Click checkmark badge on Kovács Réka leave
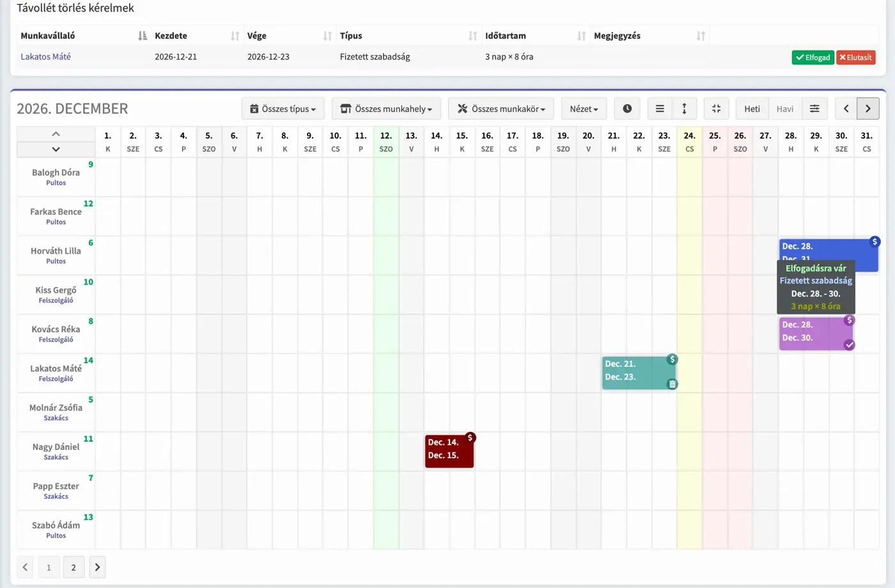This screenshot has height=588, width=895. pyautogui.click(x=849, y=345)
